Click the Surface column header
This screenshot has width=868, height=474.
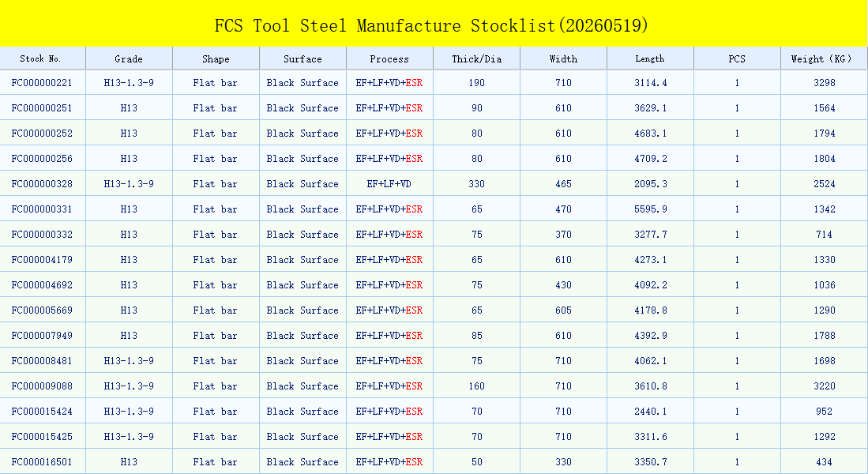tap(302, 58)
